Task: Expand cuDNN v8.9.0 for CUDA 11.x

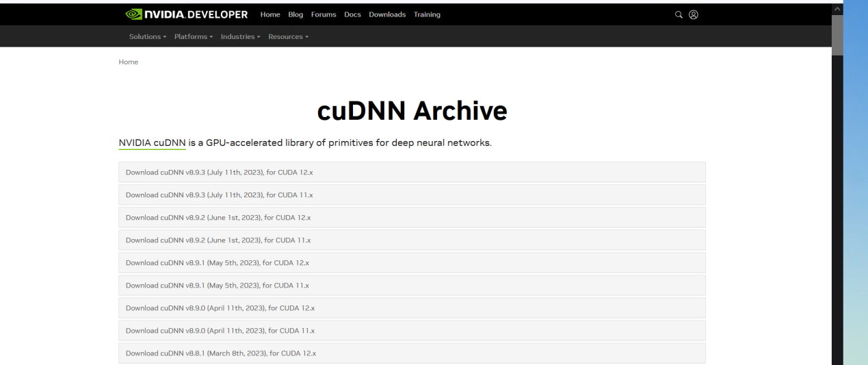Action: click(x=412, y=330)
